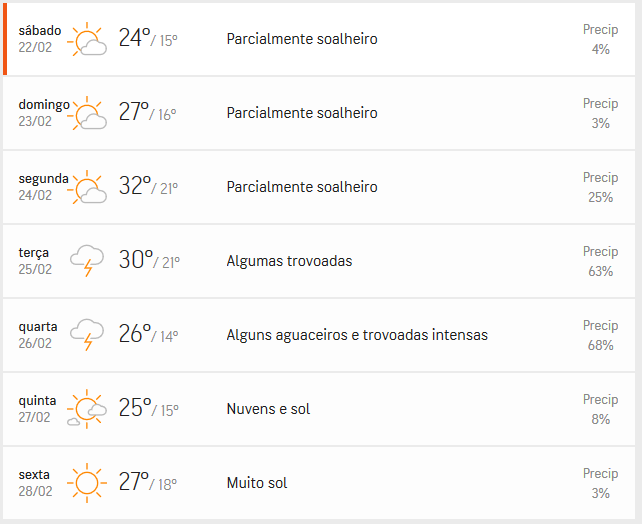
Task: Open the sábado 22/02 forecast row
Action: (319, 39)
